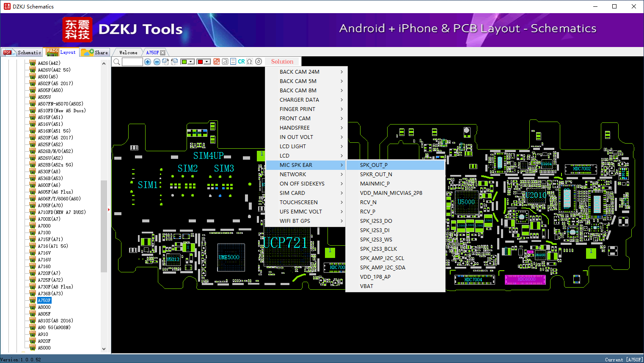Screen dimensions: 644x363
Task: Select SPK_AMP_I2C_SDA entry
Action: (x=396, y=268)
